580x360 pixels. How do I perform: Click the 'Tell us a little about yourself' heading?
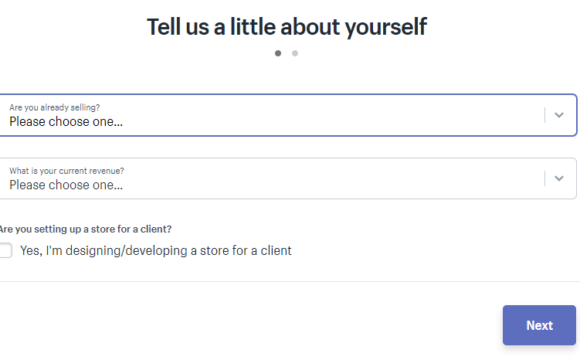coord(287,27)
